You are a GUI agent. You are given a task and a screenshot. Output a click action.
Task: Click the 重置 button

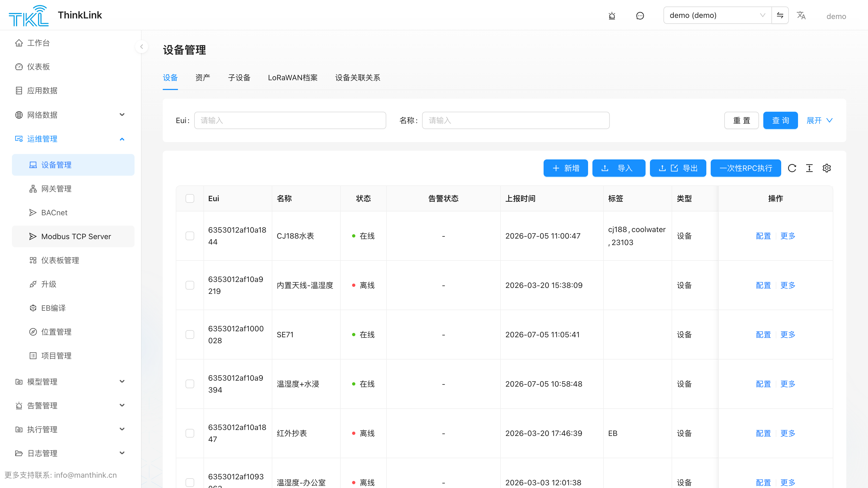[741, 120]
